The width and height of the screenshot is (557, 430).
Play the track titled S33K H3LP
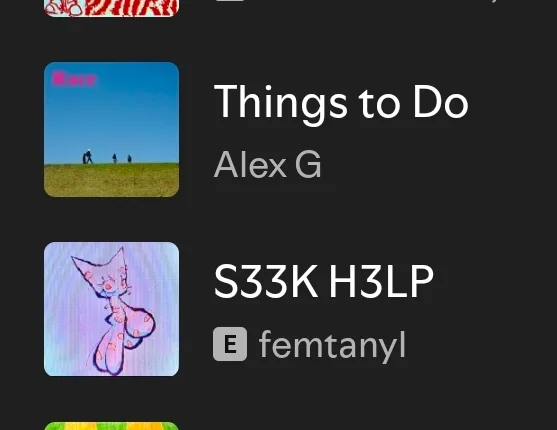click(x=324, y=282)
